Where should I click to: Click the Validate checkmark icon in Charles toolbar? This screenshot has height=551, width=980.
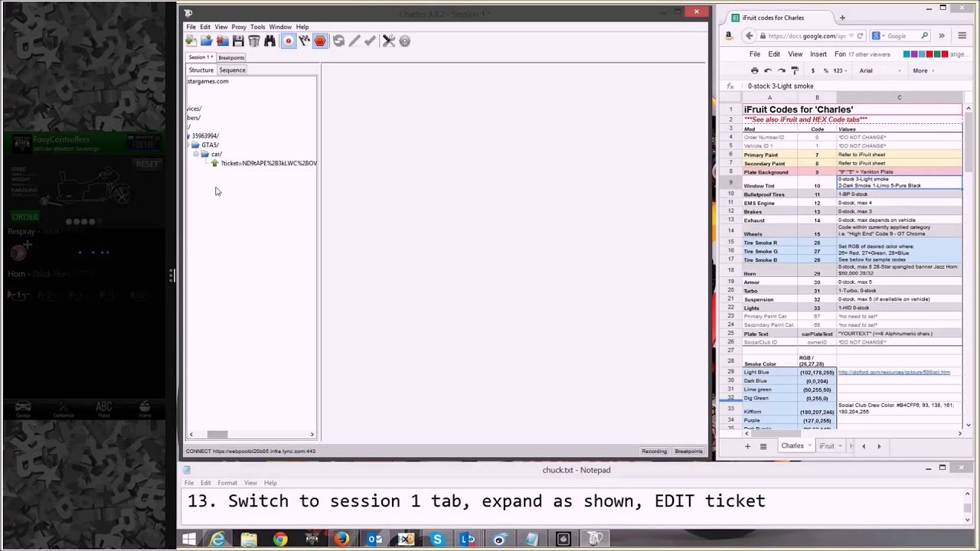tap(371, 41)
